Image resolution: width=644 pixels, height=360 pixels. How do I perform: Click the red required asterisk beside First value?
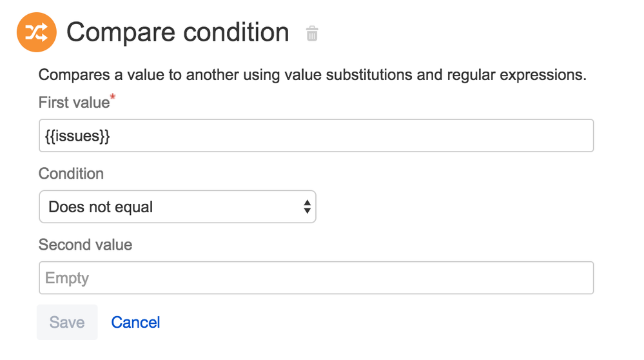(x=113, y=97)
